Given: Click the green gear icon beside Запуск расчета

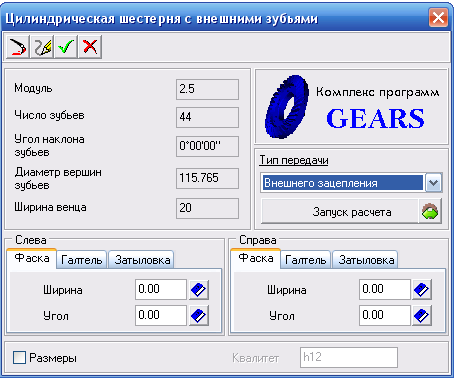Looking at the screenshot, I should [x=430, y=211].
